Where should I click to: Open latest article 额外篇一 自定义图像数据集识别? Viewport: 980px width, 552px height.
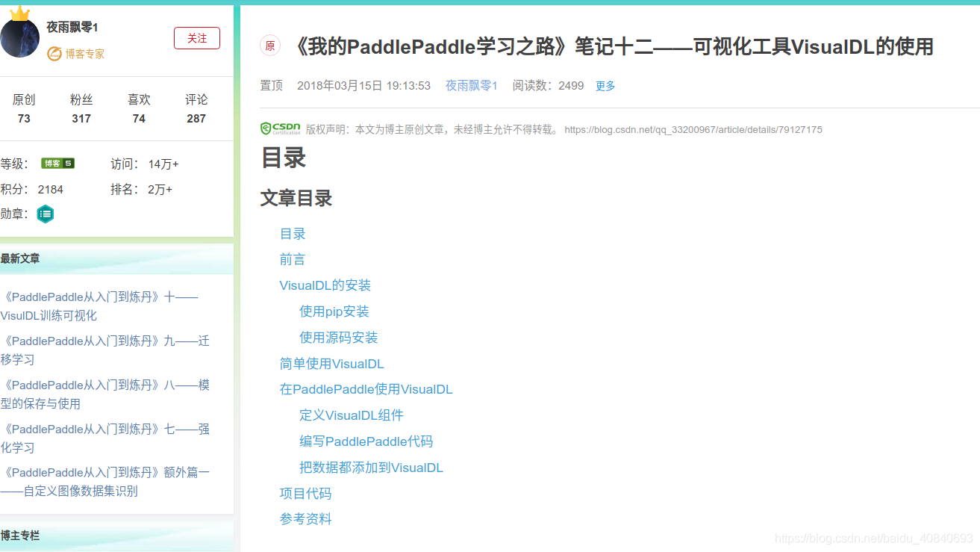(x=105, y=482)
